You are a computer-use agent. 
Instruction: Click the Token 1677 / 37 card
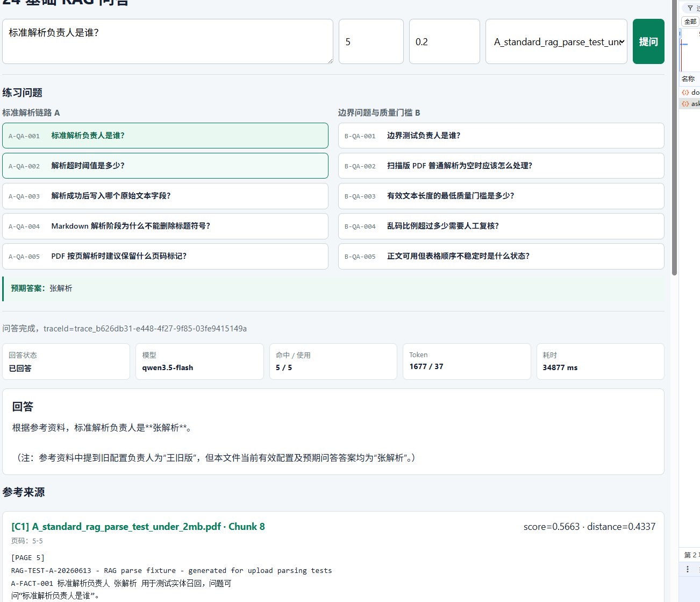pyautogui.click(x=467, y=362)
